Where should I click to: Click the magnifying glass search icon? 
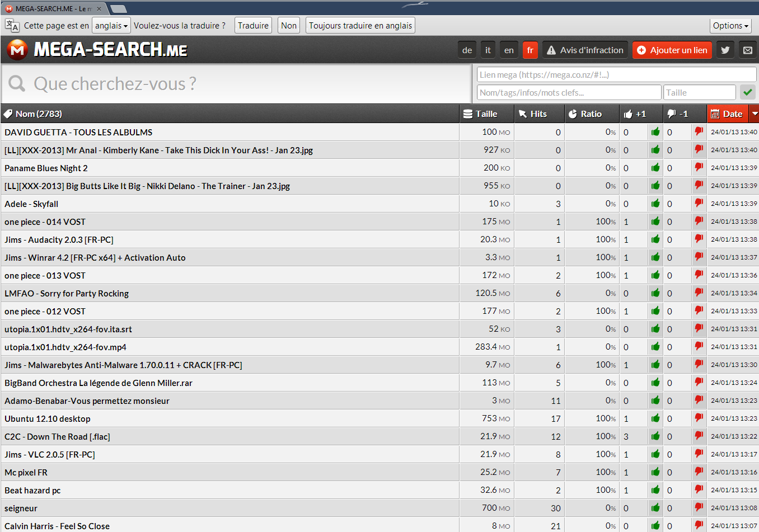coord(17,83)
